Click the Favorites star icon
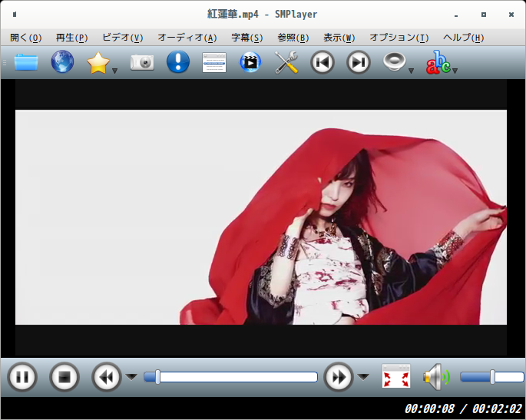Screen dimensions: 526x420 [x=98, y=62]
